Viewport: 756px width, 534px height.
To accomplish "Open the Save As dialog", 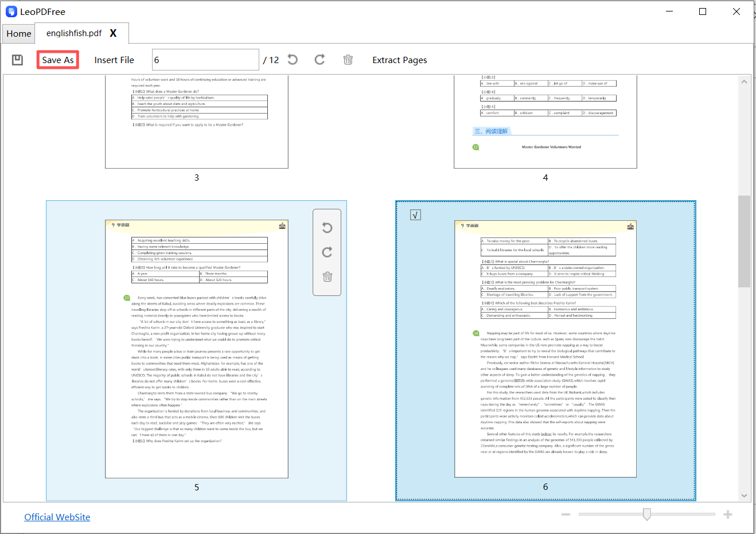I will (57, 60).
